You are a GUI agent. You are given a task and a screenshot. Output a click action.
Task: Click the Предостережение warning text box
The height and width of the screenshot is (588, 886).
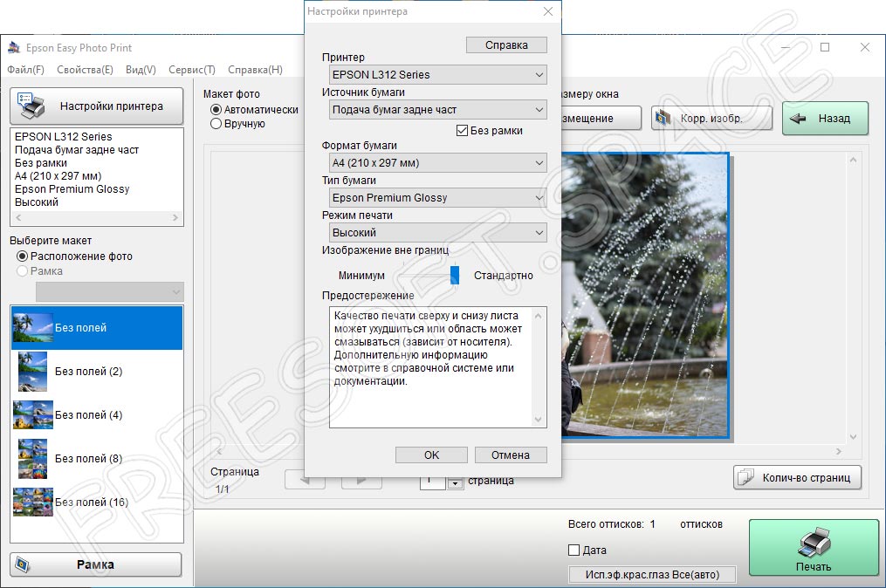[438, 367]
